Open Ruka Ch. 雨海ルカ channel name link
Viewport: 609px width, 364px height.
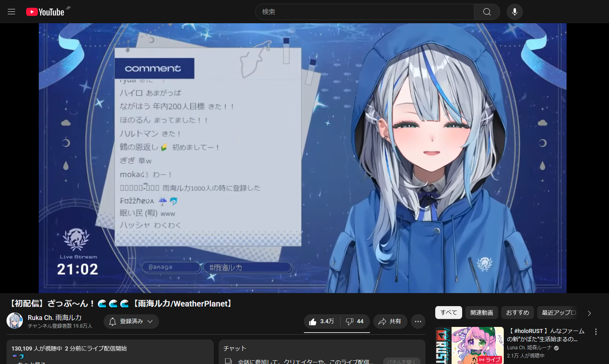pyautogui.click(x=55, y=318)
